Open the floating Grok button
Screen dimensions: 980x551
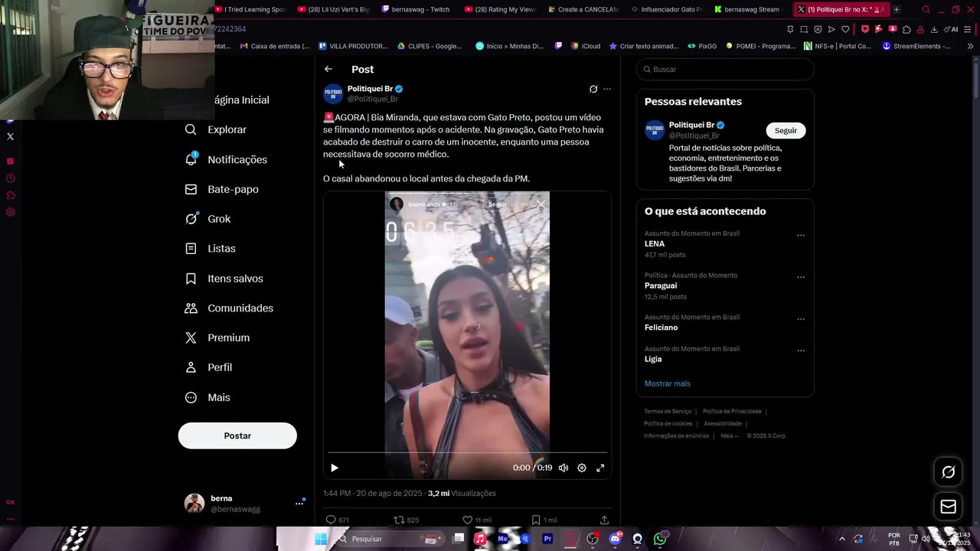pos(948,472)
